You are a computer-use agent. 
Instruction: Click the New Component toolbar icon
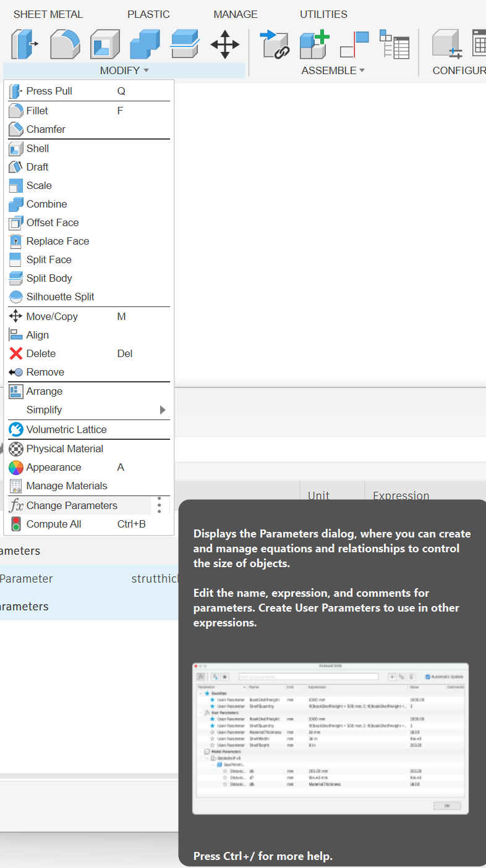[x=315, y=44]
